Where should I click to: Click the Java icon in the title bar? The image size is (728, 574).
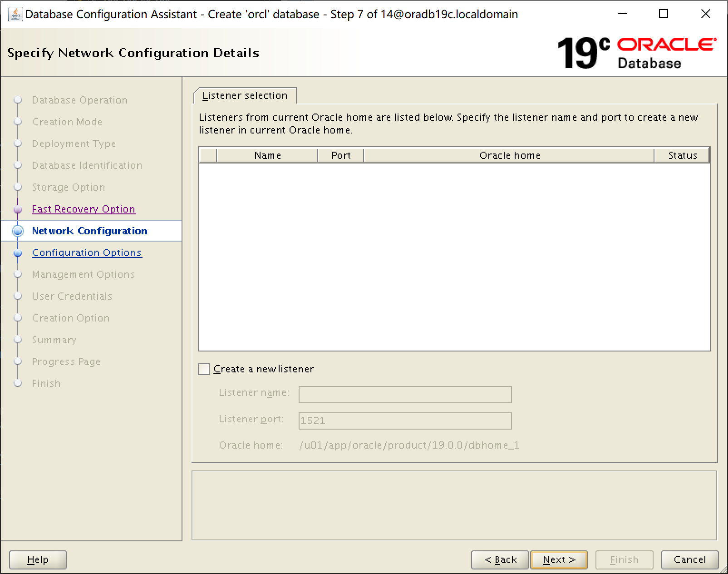click(x=15, y=14)
